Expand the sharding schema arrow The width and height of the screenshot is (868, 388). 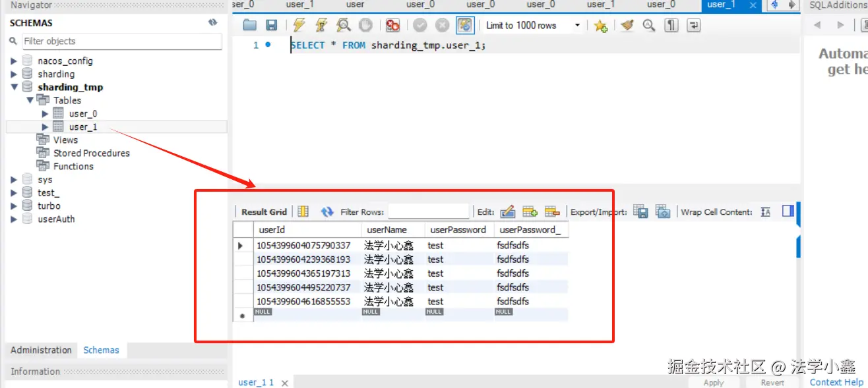[14, 74]
